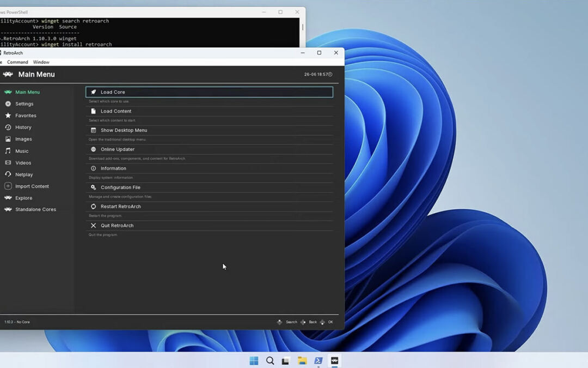Click the Music note icon in sidebar
The image size is (588, 368).
(8, 151)
